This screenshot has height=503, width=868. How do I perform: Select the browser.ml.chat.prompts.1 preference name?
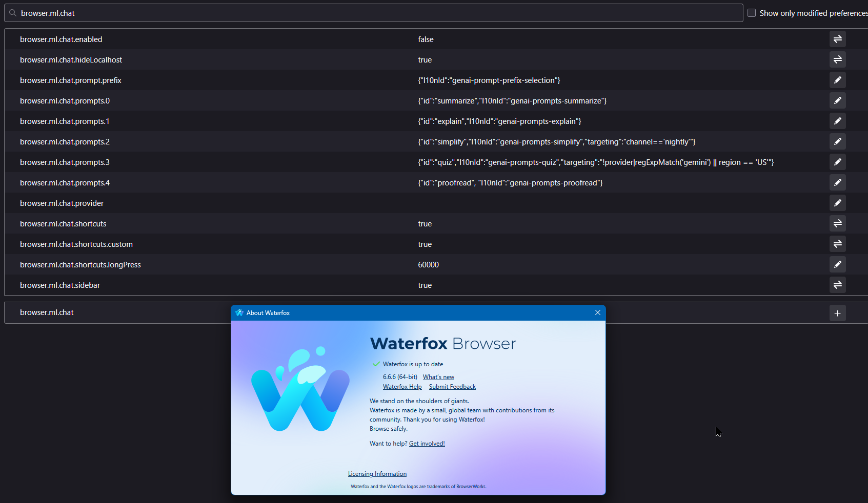pos(65,121)
